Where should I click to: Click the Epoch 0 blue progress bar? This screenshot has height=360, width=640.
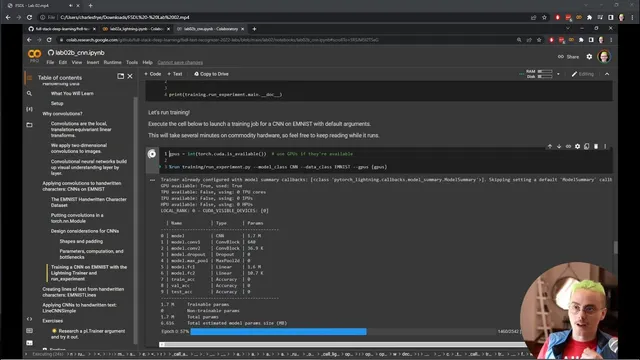tap(278, 332)
